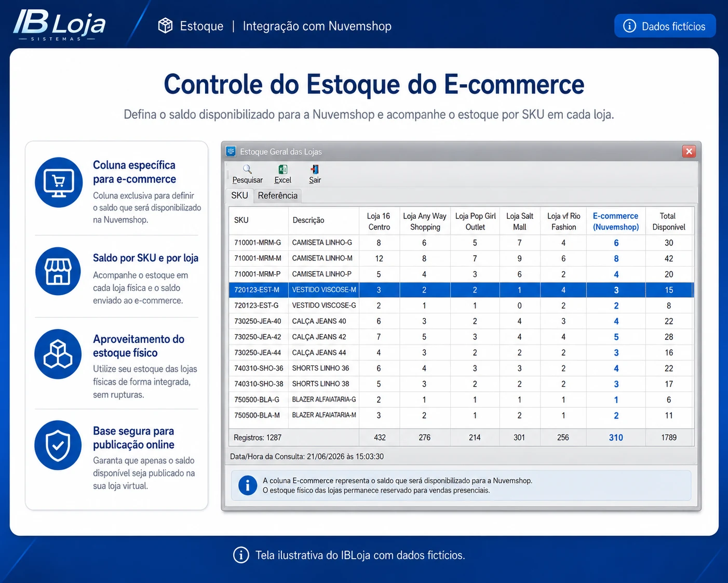728x583 pixels.
Task: Click the Estoque label in header
Action: point(201,26)
